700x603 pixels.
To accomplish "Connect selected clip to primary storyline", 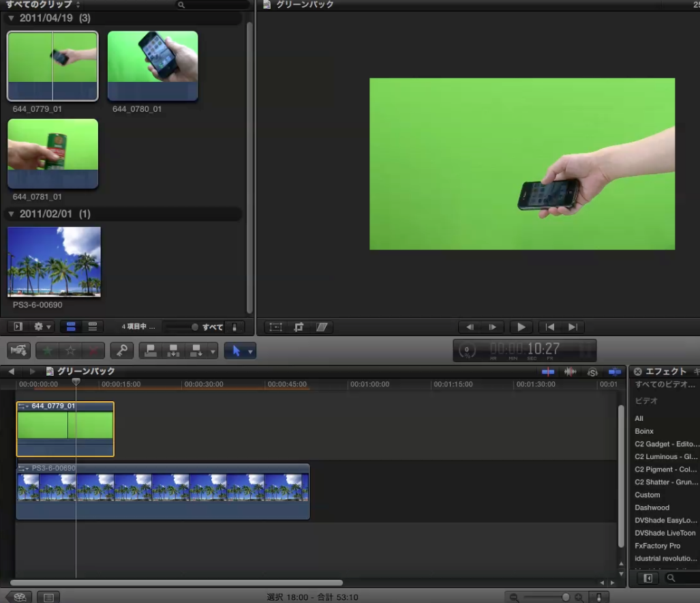I will 151,351.
